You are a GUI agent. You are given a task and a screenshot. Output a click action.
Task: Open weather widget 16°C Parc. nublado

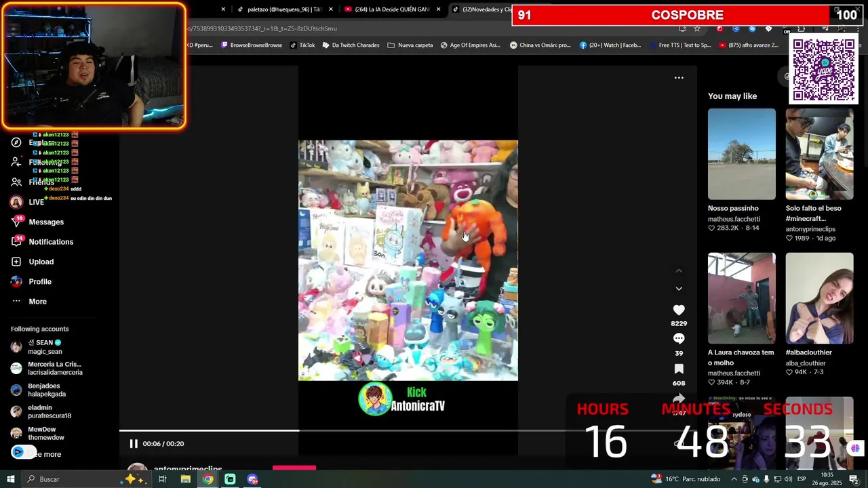(x=686, y=479)
